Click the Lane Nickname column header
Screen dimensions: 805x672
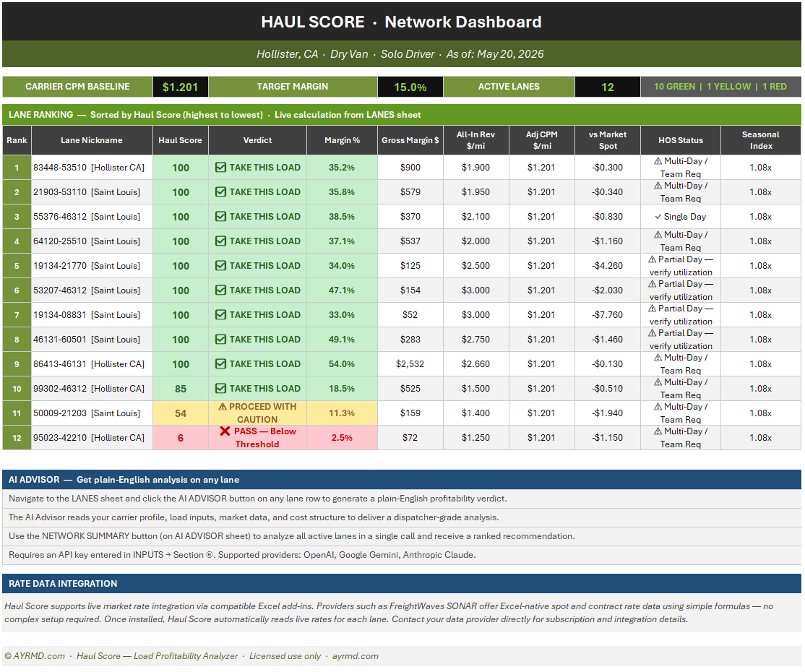[x=92, y=140]
